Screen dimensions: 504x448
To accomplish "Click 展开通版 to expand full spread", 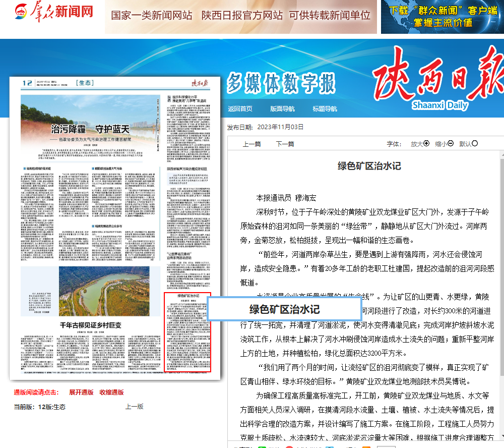I will coord(81,393).
